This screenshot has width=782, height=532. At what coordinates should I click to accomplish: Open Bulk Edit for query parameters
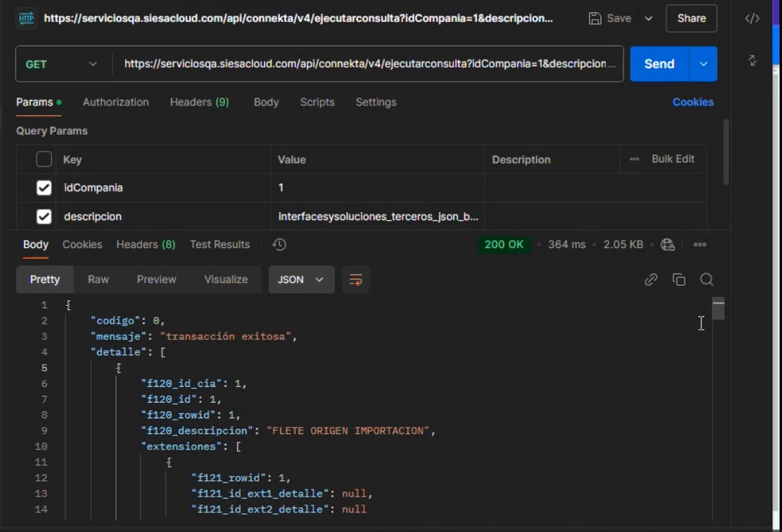[x=672, y=158]
